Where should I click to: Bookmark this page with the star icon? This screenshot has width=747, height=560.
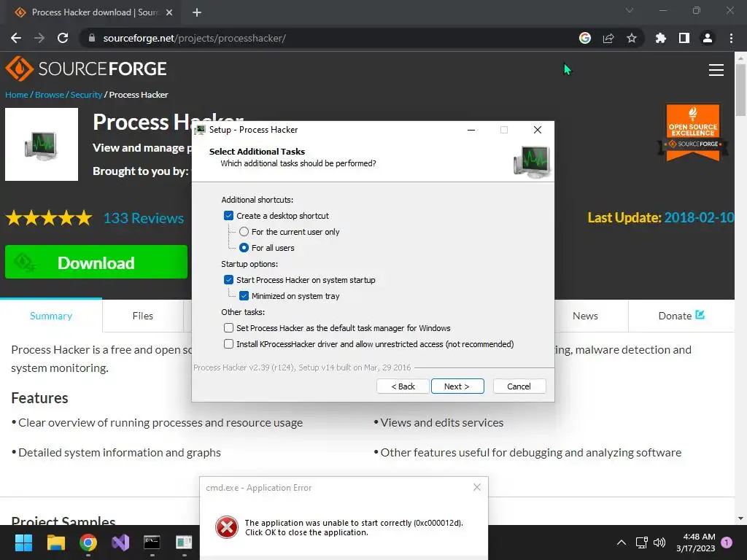coord(632,38)
